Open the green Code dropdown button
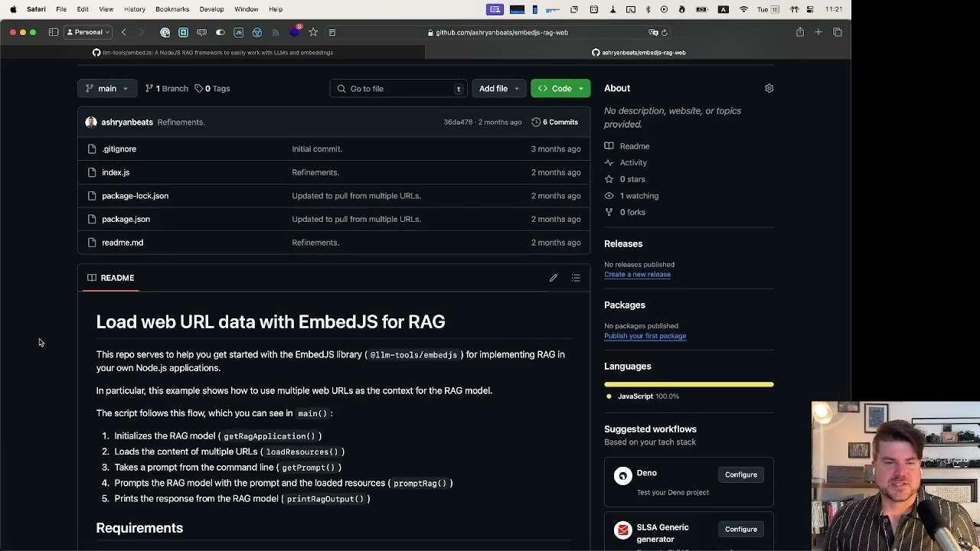 point(560,89)
